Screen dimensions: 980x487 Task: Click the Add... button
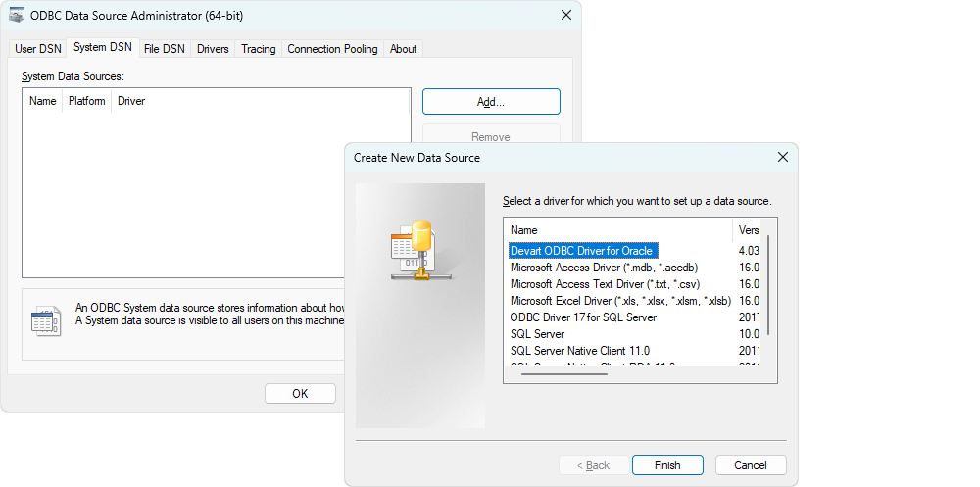point(491,102)
